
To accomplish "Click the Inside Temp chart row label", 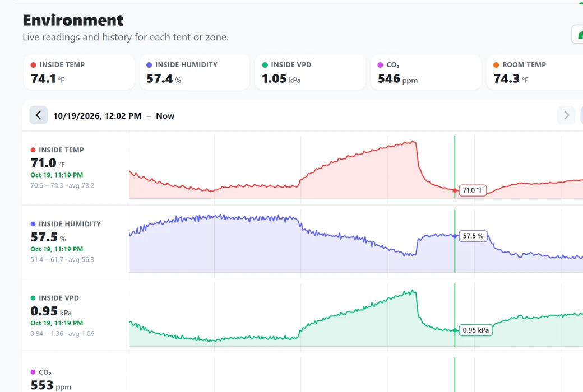I will point(61,150).
